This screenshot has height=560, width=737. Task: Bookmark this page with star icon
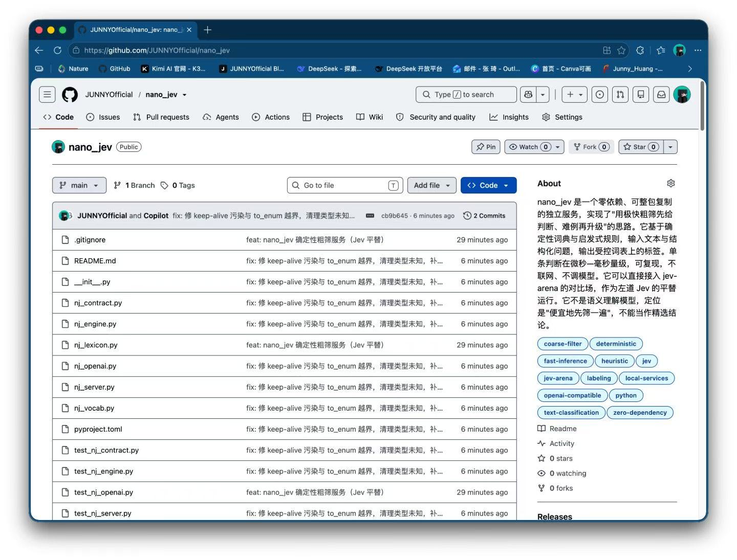coord(621,50)
